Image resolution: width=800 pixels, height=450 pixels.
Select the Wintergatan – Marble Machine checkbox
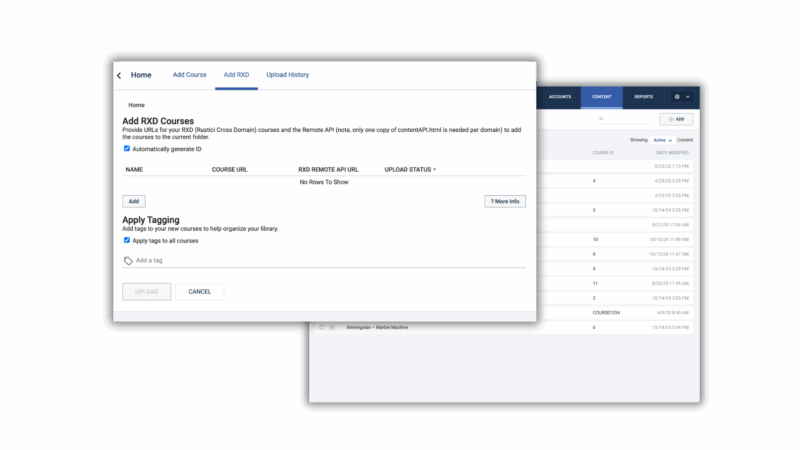click(x=321, y=327)
